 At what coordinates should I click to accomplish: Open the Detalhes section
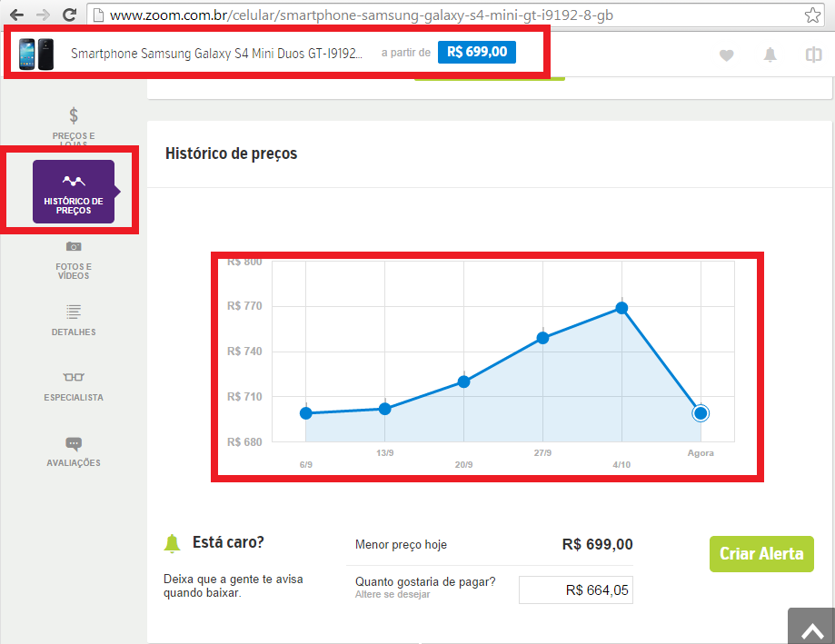[x=74, y=321]
